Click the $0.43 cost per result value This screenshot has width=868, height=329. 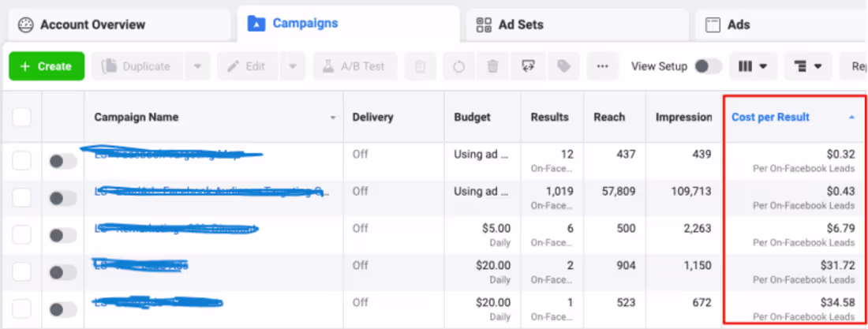click(x=840, y=192)
